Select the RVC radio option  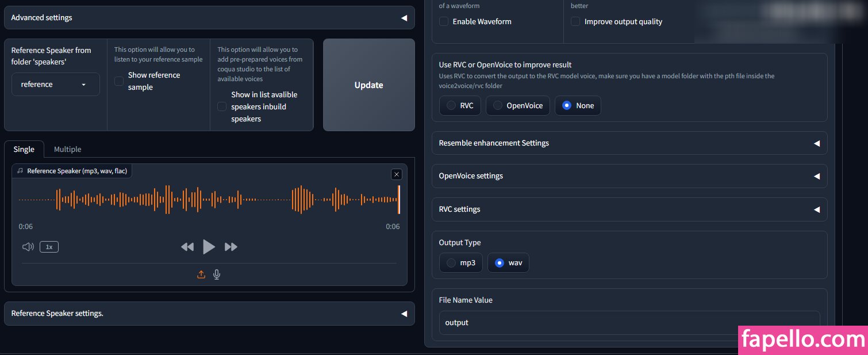click(451, 106)
